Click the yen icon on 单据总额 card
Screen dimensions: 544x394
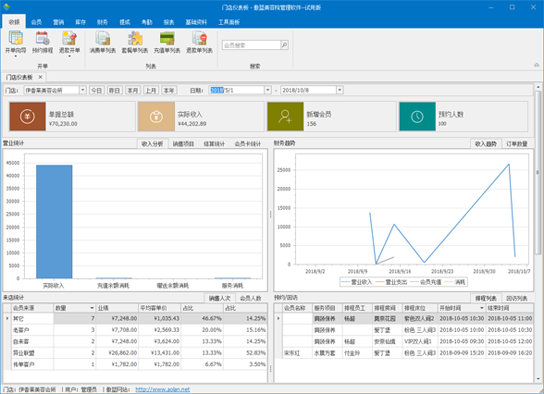(27, 117)
